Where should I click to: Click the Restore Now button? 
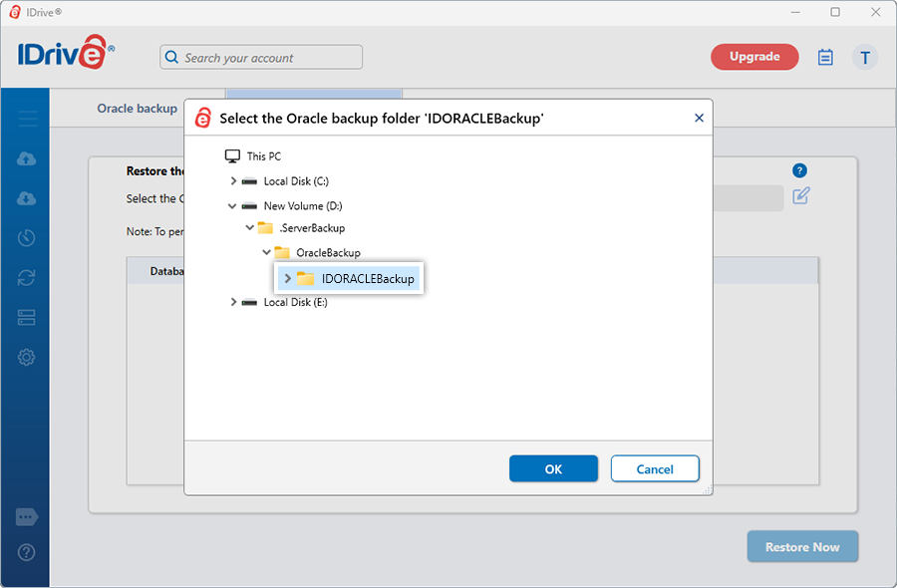click(802, 547)
